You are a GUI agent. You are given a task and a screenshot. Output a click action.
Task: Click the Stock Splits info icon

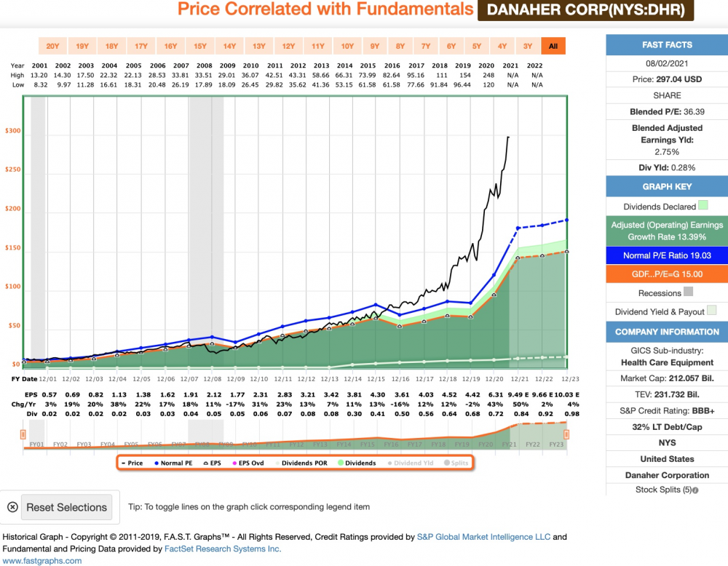pos(695,490)
